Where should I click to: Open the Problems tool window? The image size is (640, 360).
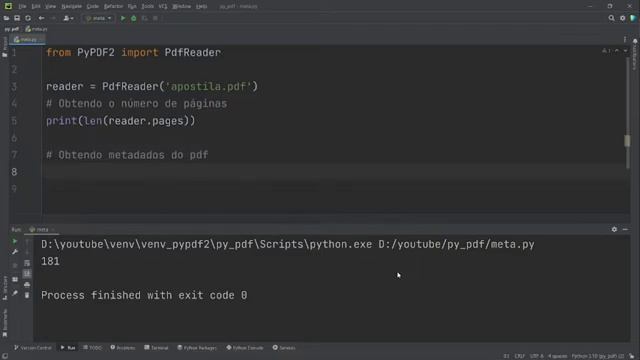[x=122, y=348]
